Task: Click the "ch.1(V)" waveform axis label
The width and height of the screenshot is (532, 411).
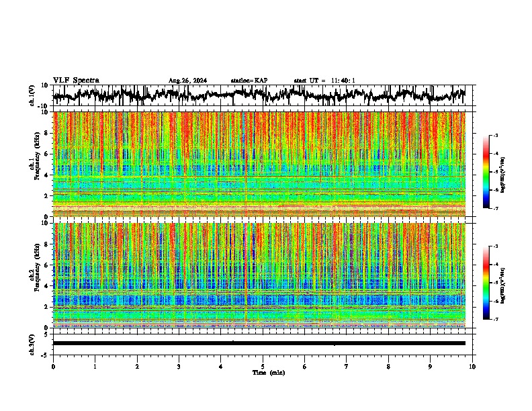Action: tap(32, 95)
